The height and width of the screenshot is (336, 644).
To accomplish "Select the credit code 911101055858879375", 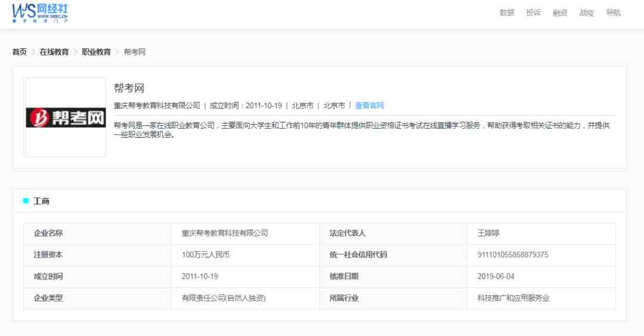I will 513,255.
